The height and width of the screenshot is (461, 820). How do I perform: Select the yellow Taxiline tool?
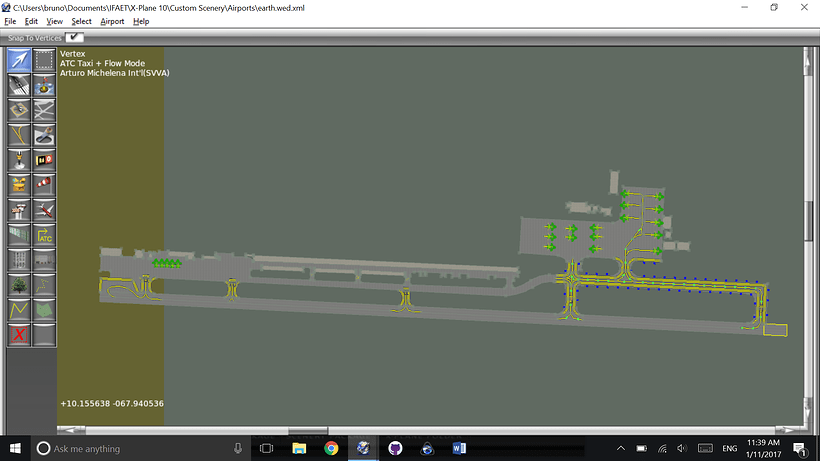click(x=19, y=135)
